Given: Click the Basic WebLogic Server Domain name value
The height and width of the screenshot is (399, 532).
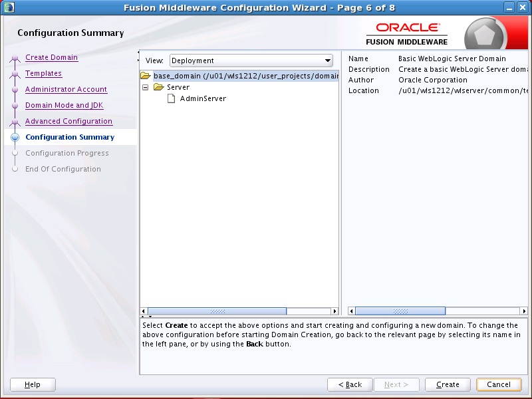Looking at the screenshot, I should click(452, 59).
